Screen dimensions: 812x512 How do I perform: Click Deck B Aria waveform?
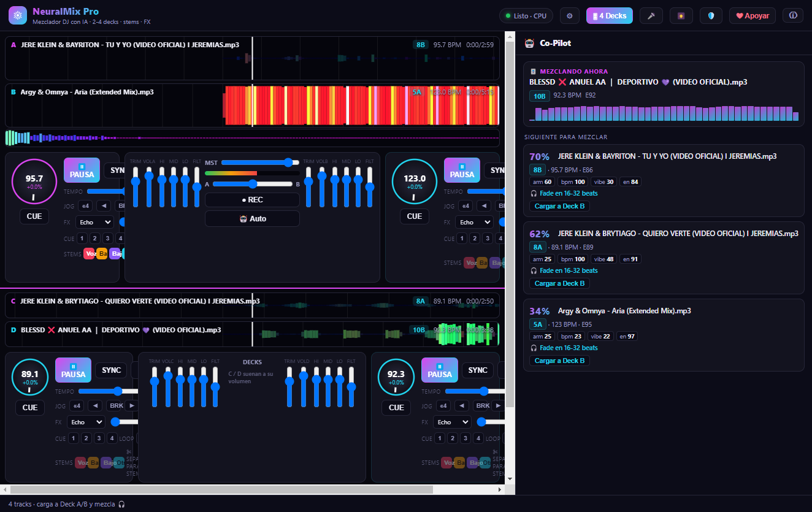pos(252,105)
